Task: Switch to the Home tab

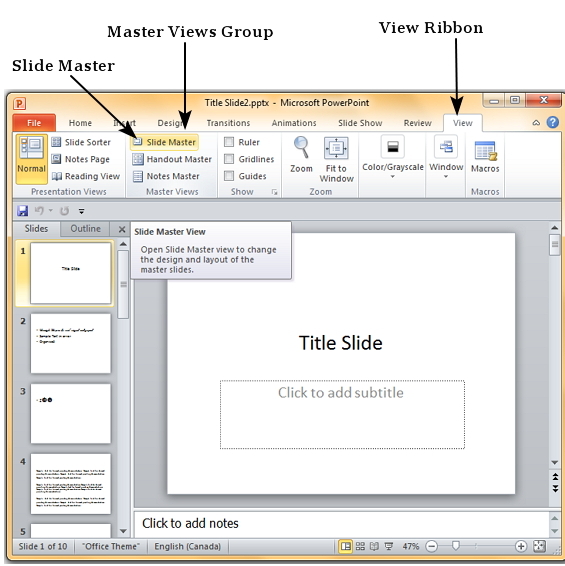Action: [80, 123]
